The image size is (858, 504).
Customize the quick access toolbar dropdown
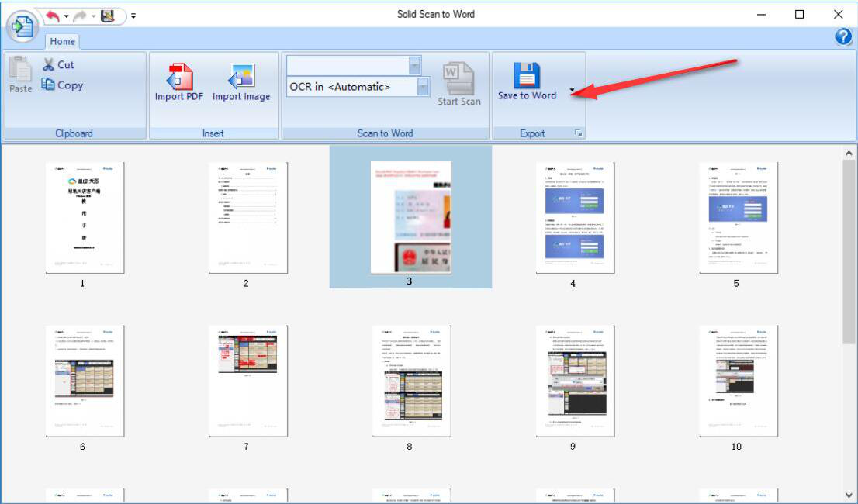133,16
